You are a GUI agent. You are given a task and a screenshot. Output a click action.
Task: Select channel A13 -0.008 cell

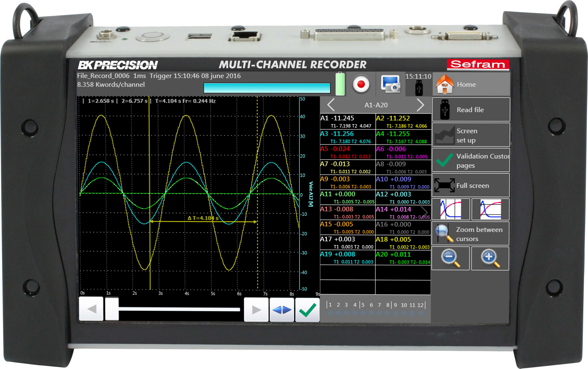(348, 213)
